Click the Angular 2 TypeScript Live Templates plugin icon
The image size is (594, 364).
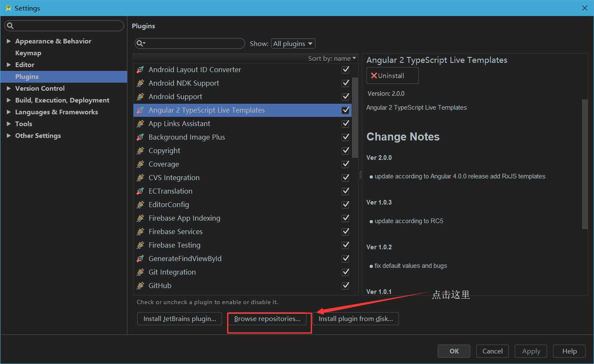141,110
